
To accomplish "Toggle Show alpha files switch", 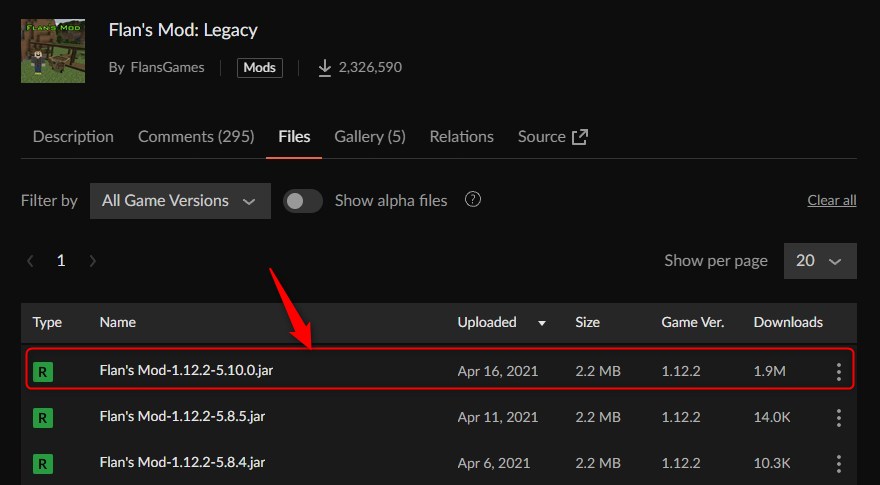I will coord(302,201).
